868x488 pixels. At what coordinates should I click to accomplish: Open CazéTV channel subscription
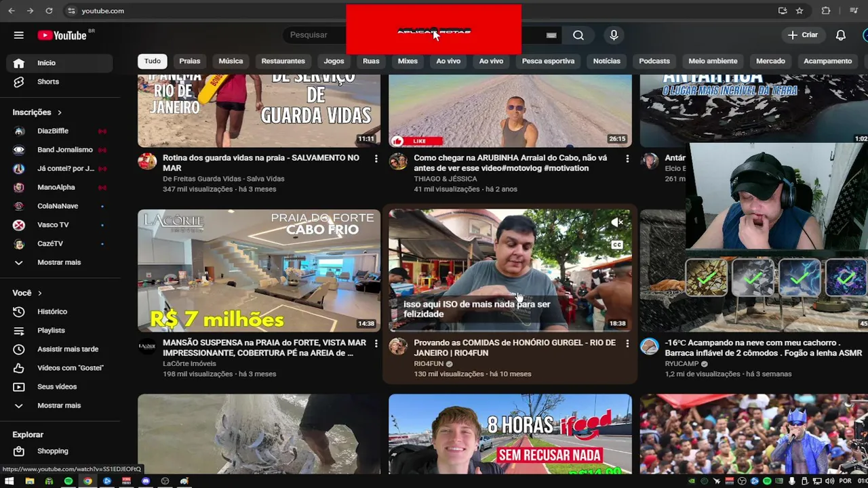[x=60, y=243]
